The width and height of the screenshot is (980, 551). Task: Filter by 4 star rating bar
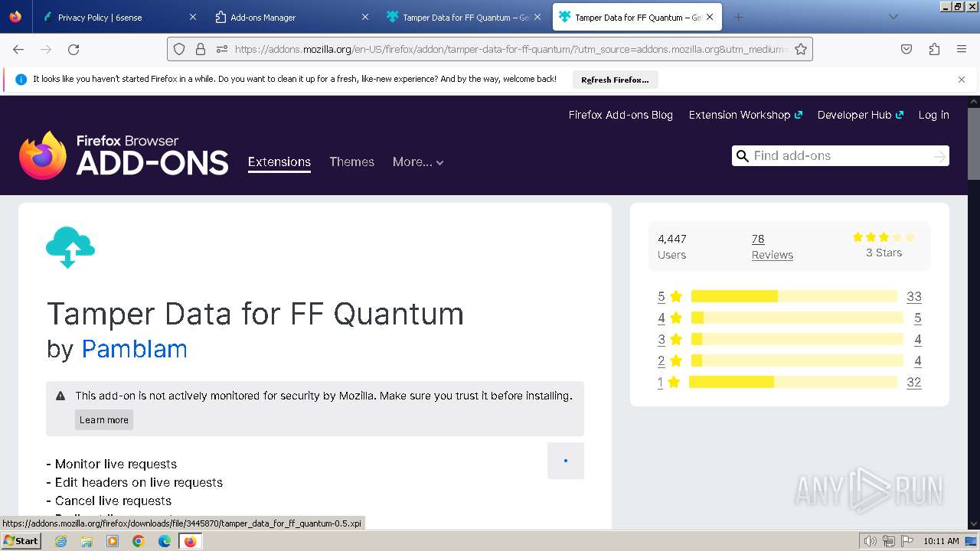pyautogui.click(x=797, y=318)
